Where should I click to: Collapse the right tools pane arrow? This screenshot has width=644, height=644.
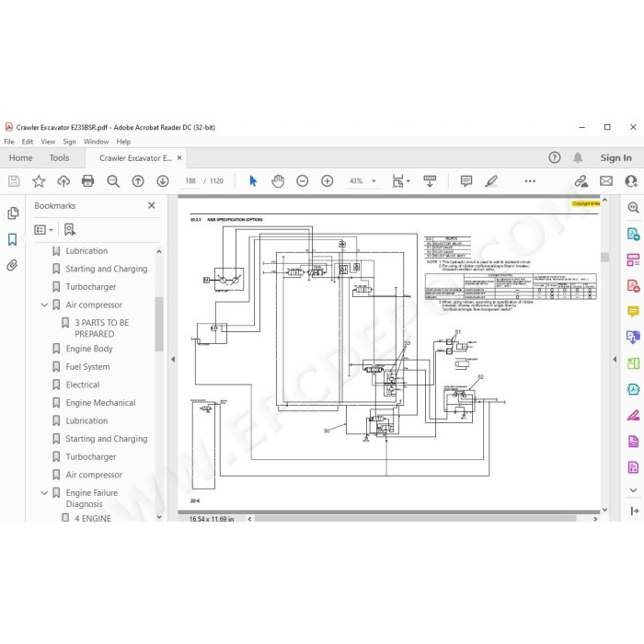click(x=615, y=360)
